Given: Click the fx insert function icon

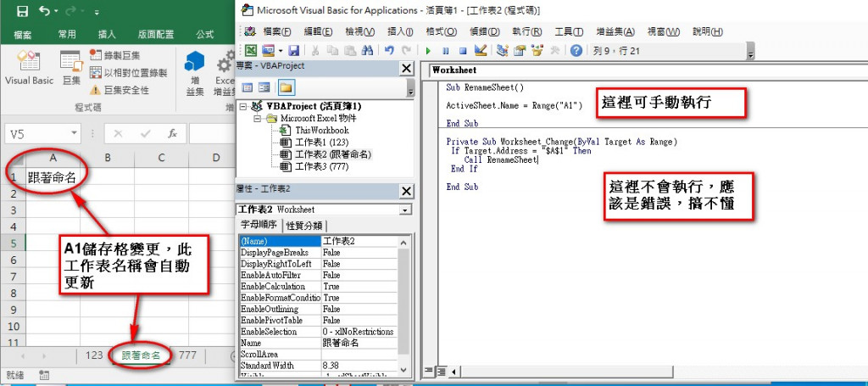Looking at the screenshot, I should [173, 133].
